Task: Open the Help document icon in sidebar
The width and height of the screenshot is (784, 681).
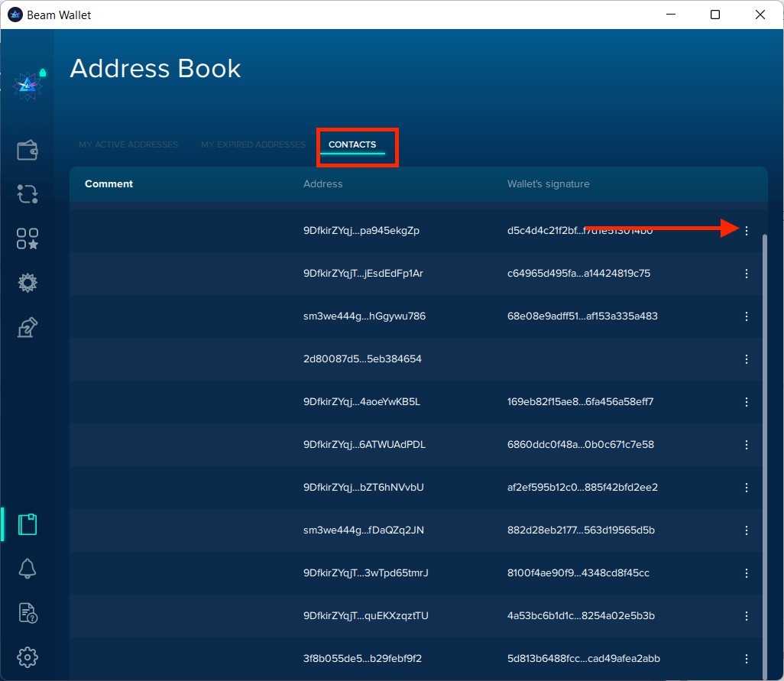Action: (28, 613)
